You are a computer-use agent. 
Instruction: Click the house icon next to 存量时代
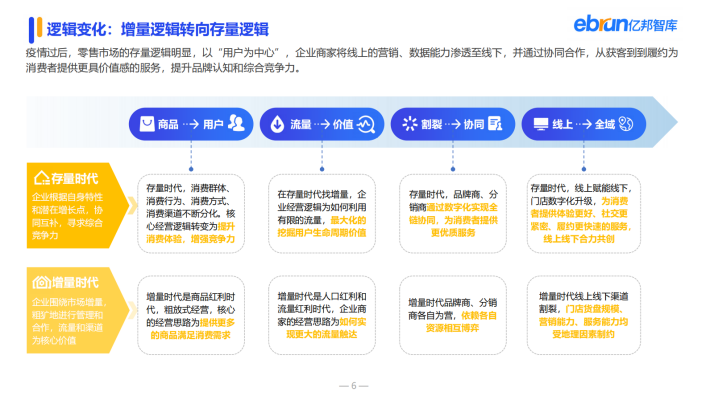(41, 178)
